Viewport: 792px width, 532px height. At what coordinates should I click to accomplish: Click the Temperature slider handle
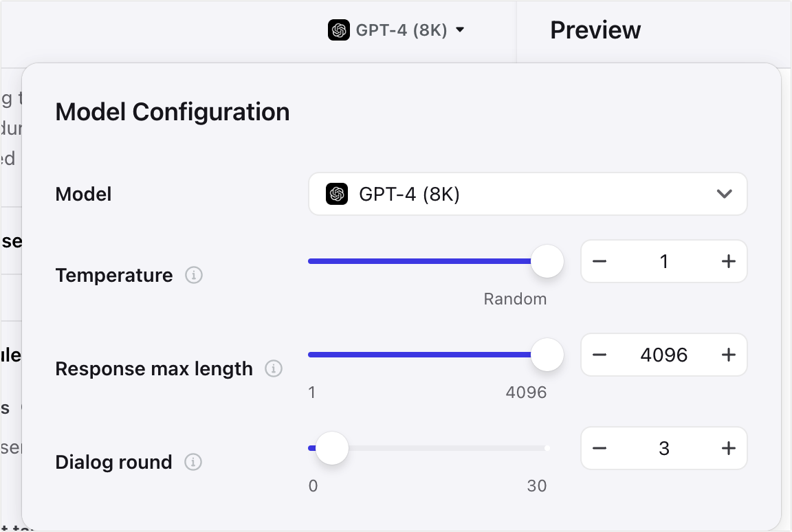(547, 261)
